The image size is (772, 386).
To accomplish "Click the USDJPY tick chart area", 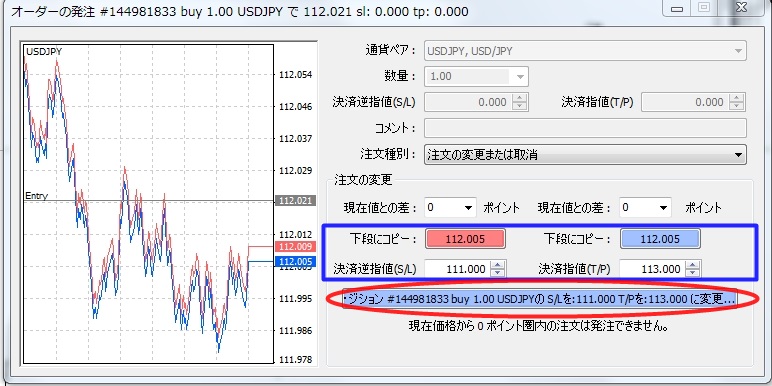I will (148, 204).
